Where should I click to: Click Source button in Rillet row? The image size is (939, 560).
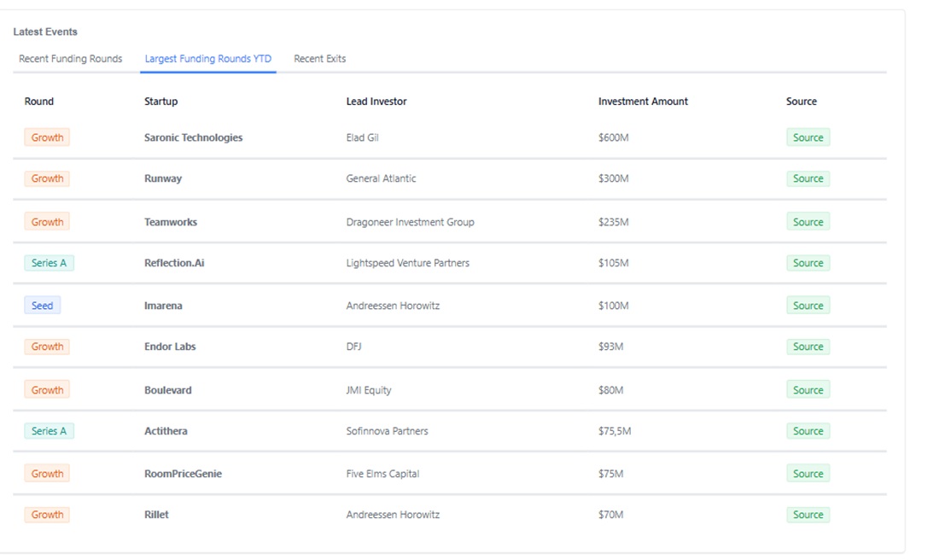point(808,515)
